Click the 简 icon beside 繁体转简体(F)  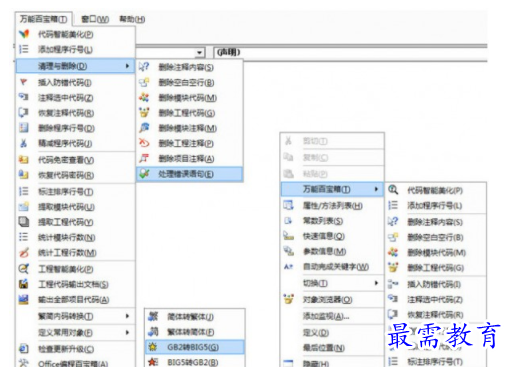click(x=153, y=331)
